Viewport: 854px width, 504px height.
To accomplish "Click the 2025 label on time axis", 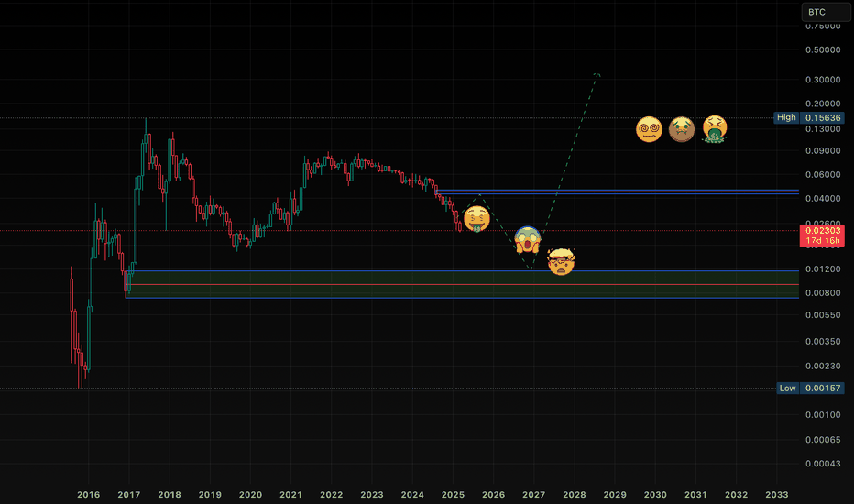I will point(453,495).
